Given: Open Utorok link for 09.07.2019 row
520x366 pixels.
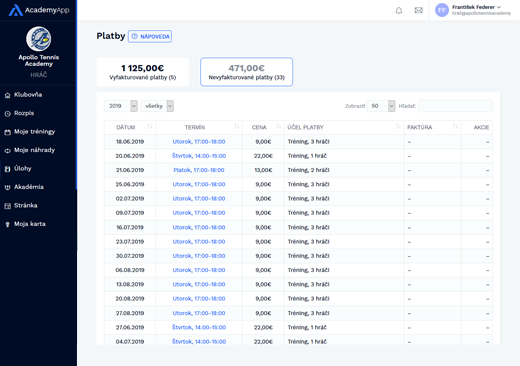Looking at the screenshot, I should [x=199, y=213].
